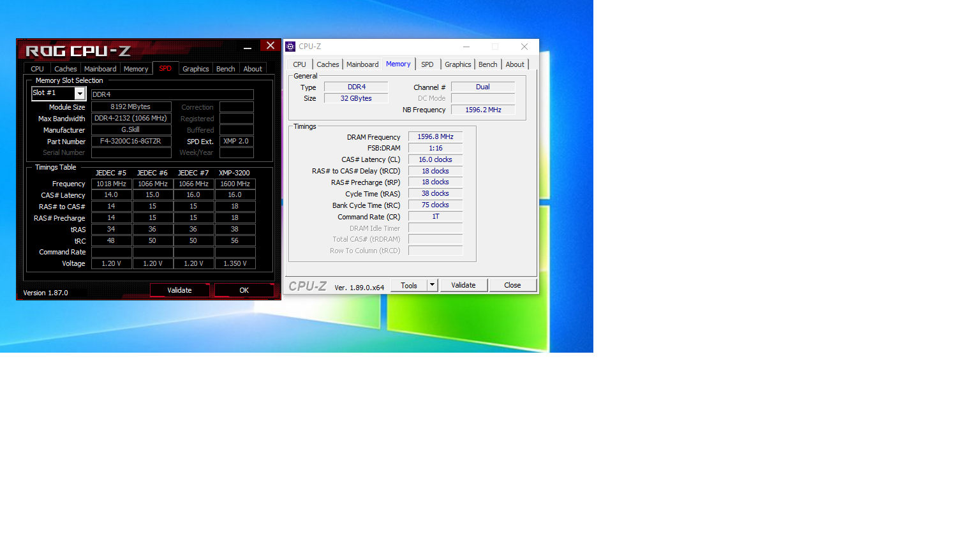The height and width of the screenshot is (551, 980).
Task: Select the Command Rate 1T value
Action: [435, 216]
